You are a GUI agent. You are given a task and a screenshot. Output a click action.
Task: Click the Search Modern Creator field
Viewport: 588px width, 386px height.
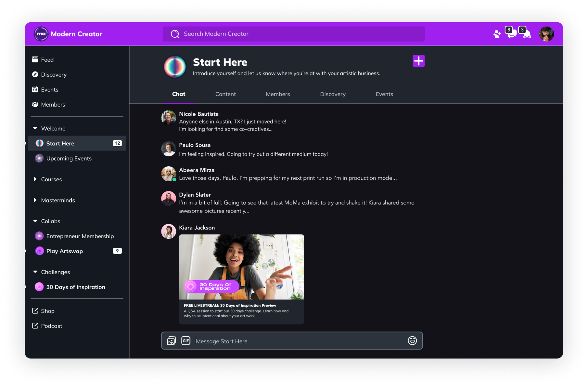click(294, 34)
